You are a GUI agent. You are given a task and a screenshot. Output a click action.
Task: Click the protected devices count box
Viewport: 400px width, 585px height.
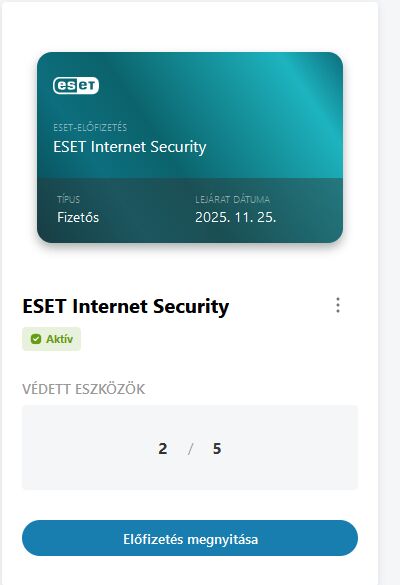190,447
